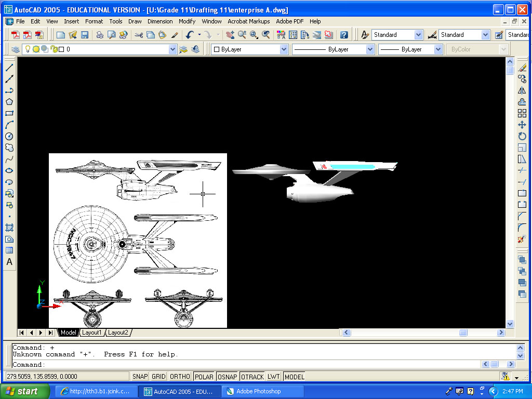Viewport: 532px width, 399px height.
Task: Select the Rectangle draw tool
Action: (x=9, y=113)
